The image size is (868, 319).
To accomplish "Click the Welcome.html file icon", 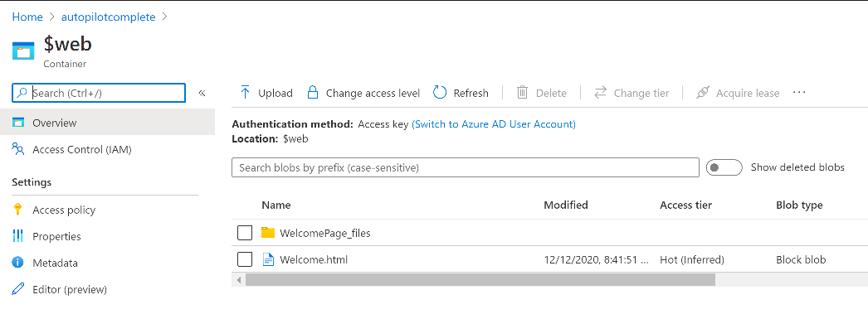I will tap(269, 259).
